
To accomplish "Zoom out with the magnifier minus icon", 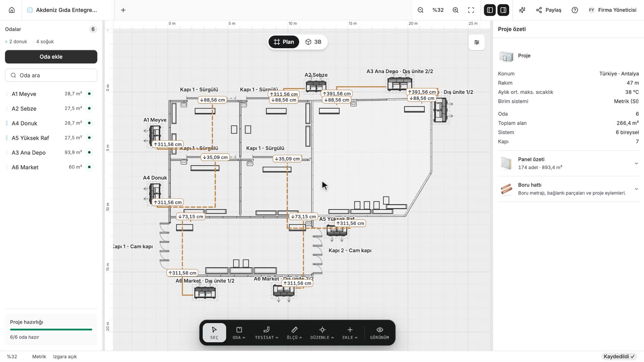I will coord(421,10).
